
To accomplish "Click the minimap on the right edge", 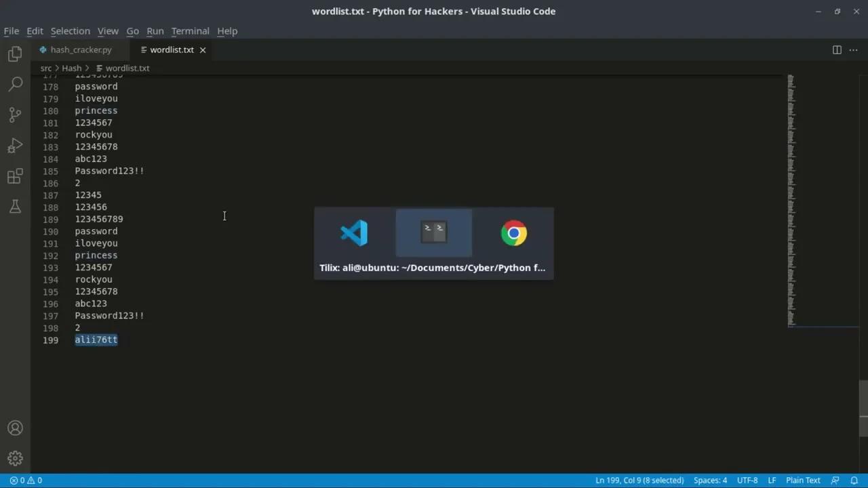I will (792, 203).
